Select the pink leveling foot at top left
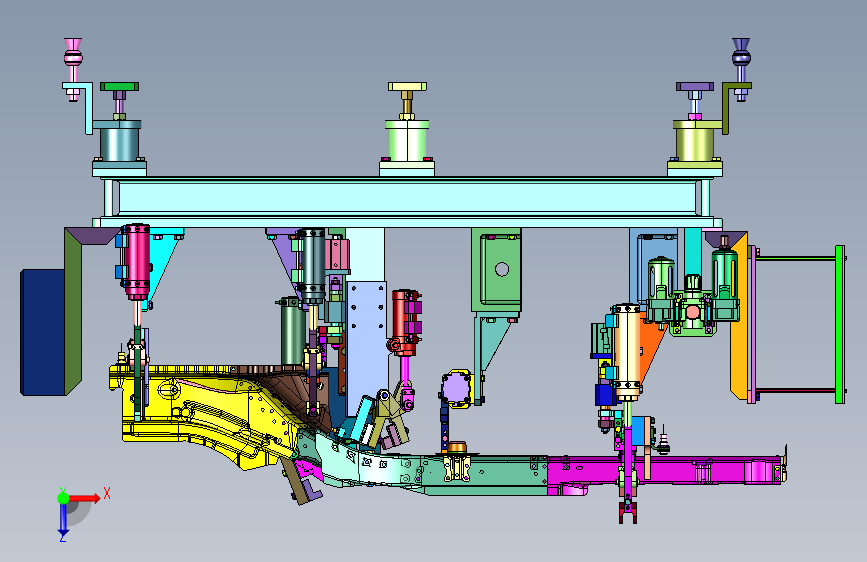The width and height of the screenshot is (867, 562). click(73, 69)
